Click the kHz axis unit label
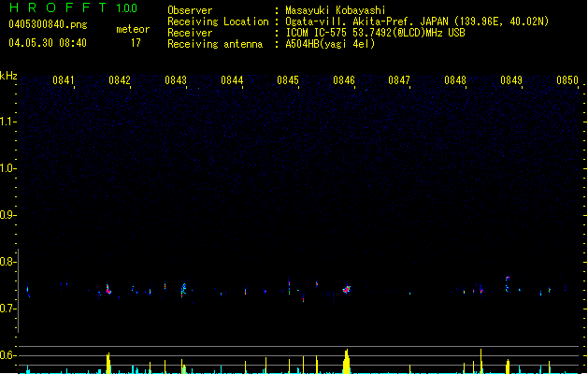Viewport: 588px width, 374px height. click(8, 76)
